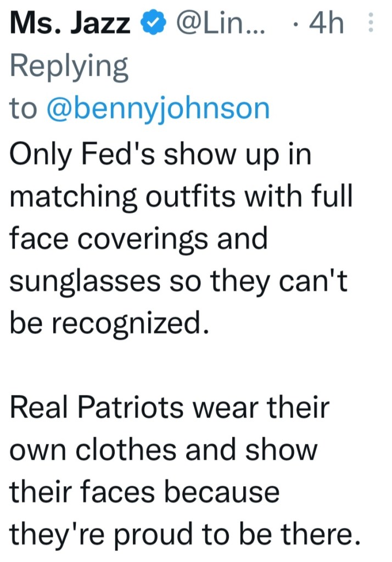Click the "sunglasses so they can't" line
392x562 pixels.
[x=179, y=282]
